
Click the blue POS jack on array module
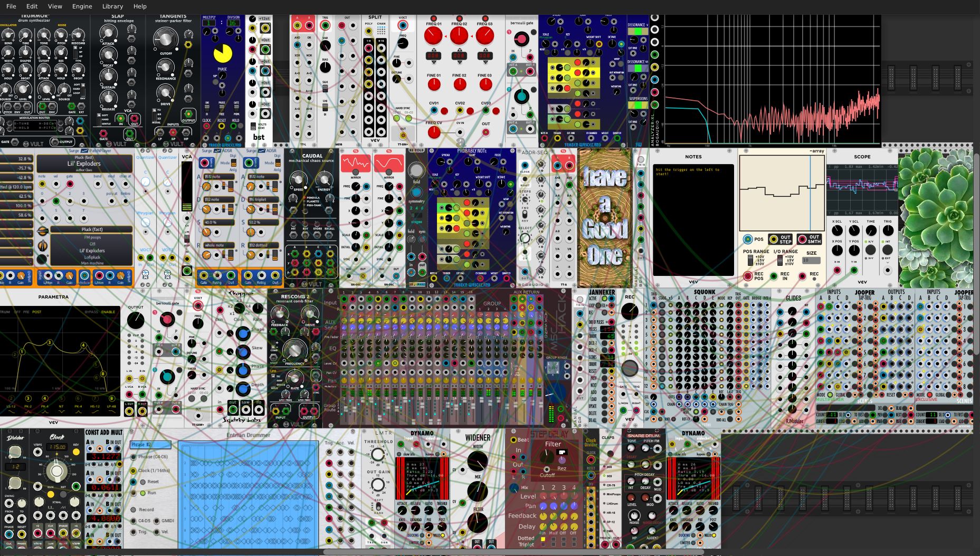click(x=747, y=239)
